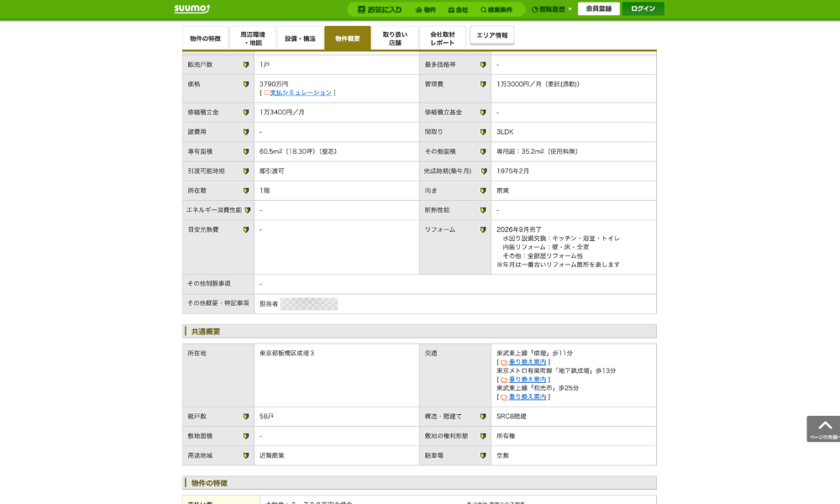Click the help icon next to 所在階
This screenshot has height=504, width=840.
(x=246, y=191)
